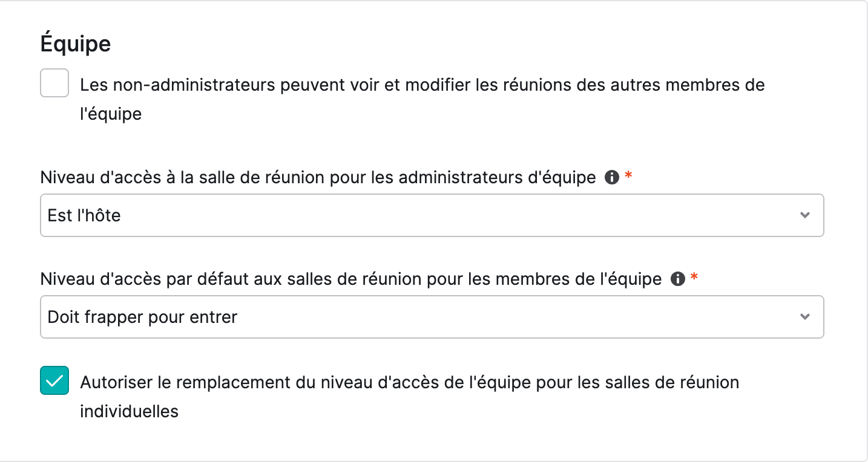Click the word individuelles under Autoriser label
The image size is (868, 462).
[130, 412]
